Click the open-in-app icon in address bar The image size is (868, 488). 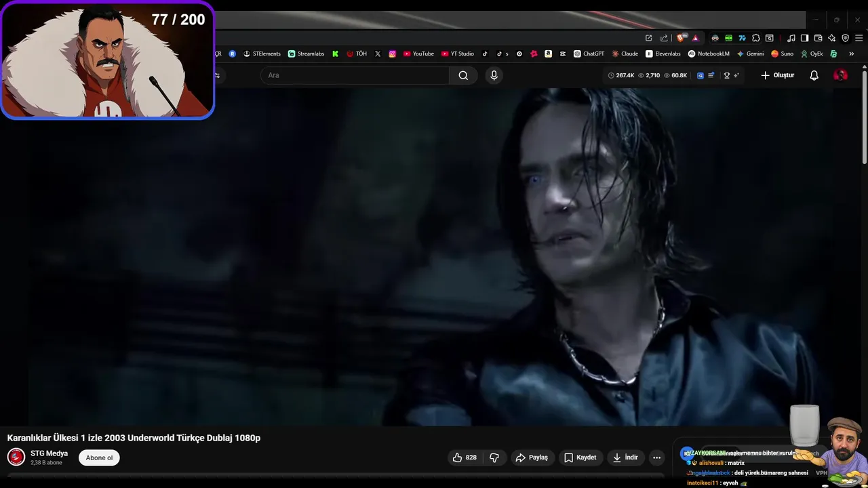(648, 39)
